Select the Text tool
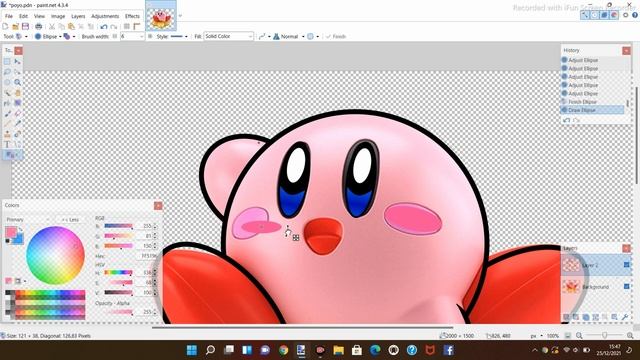This screenshot has height=360, width=640. [7, 144]
